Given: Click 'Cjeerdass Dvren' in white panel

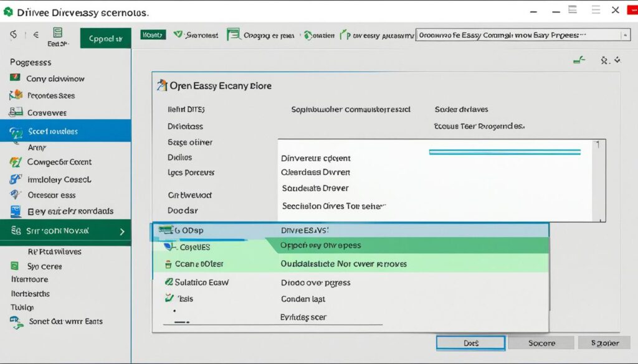Looking at the screenshot, I should tap(315, 172).
